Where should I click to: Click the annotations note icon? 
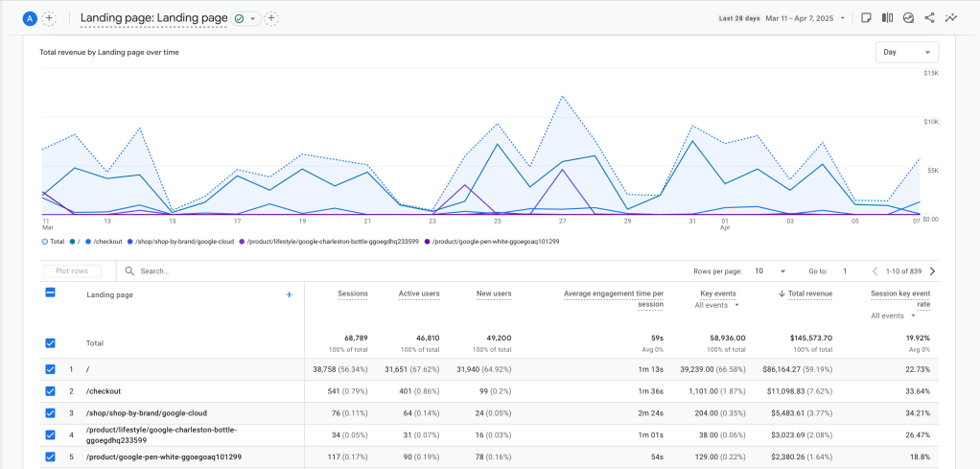866,18
